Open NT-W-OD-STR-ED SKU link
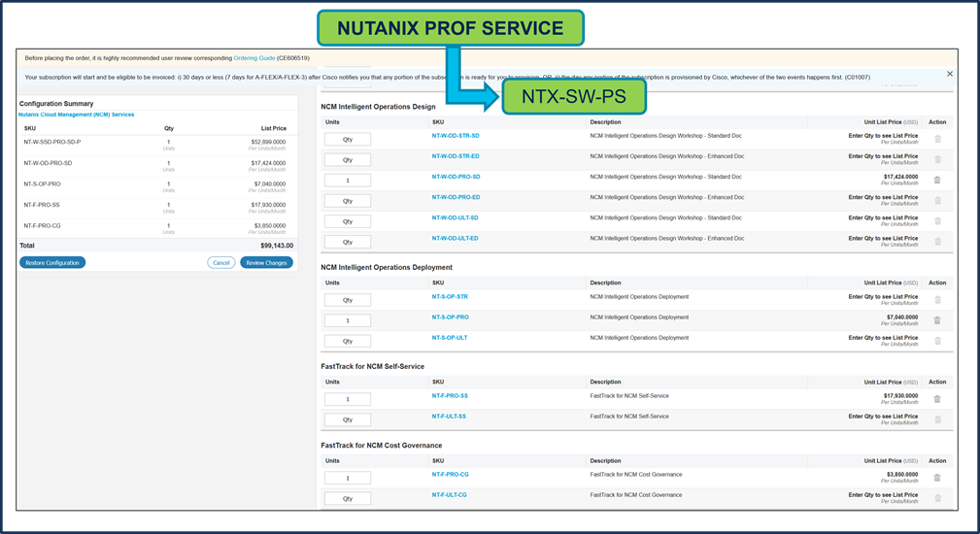This screenshot has height=534, width=980. (456, 156)
